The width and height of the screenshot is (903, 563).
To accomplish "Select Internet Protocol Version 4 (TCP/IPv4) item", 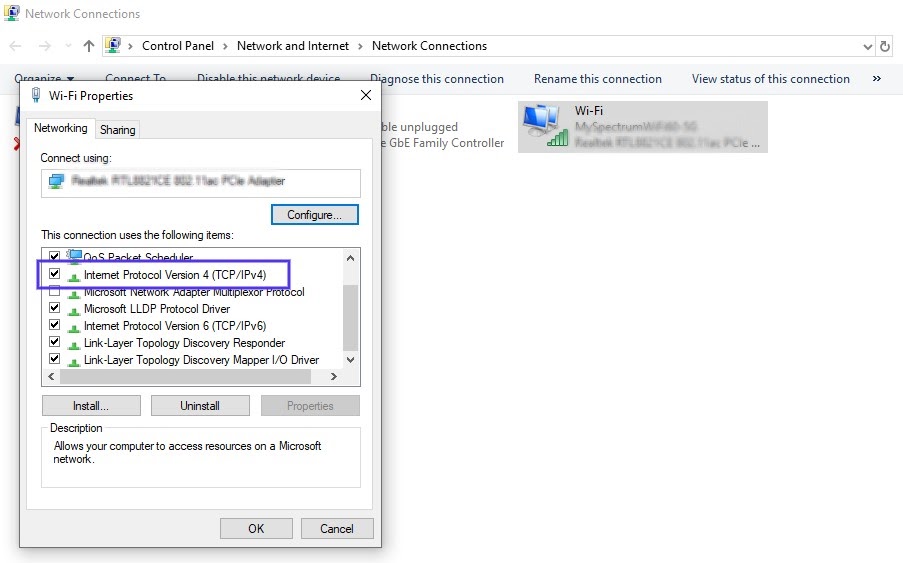I will click(174, 275).
